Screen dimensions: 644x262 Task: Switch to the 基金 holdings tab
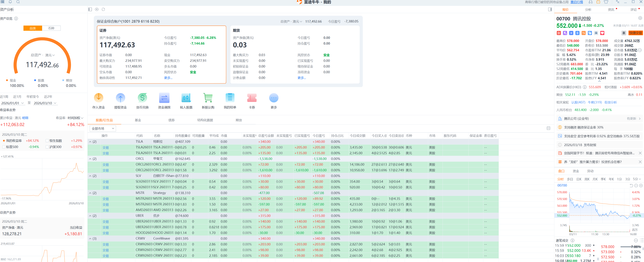click(138, 120)
